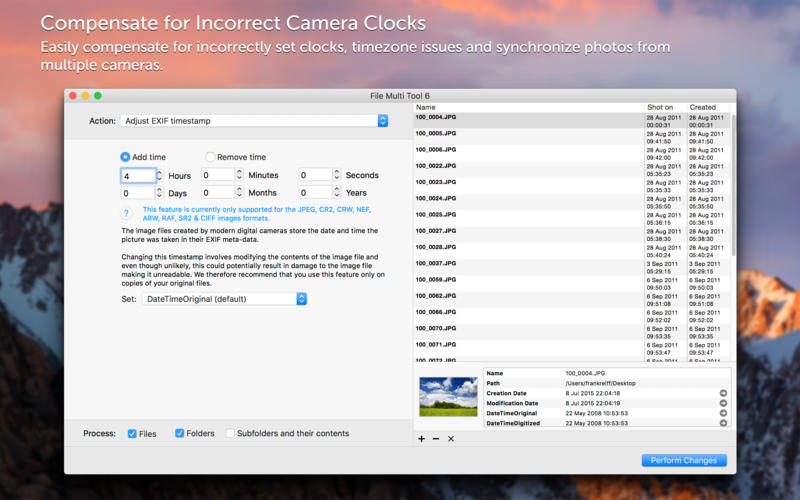Select the Add time radio button
The width and height of the screenshot is (800, 500).
[125, 157]
